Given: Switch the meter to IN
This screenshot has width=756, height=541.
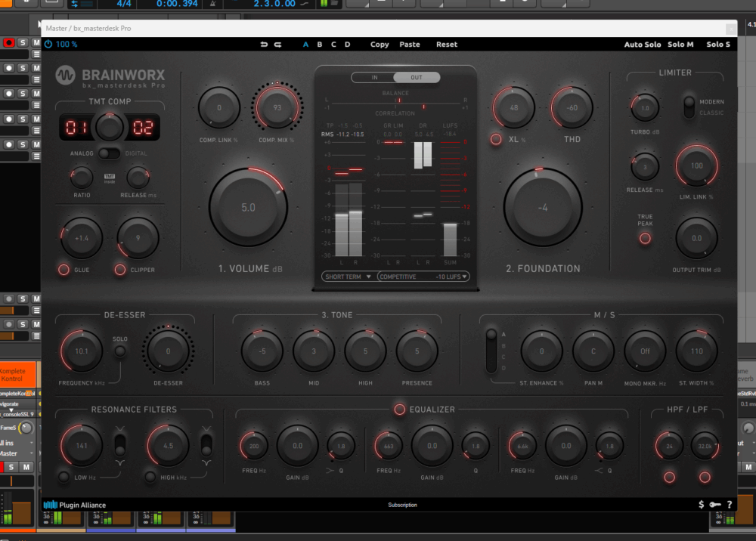Looking at the screenshot, I should (374, 78).
